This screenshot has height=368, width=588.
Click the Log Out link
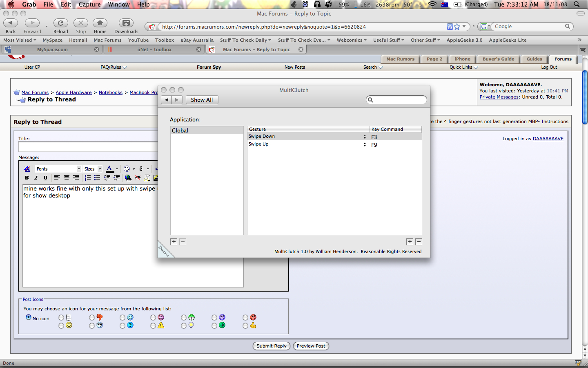click(549, 67)
